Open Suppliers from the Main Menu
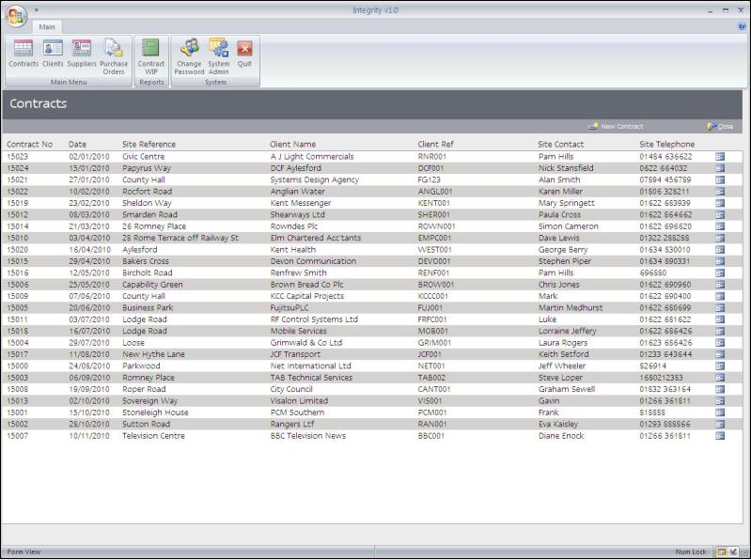 click(82, 53)
